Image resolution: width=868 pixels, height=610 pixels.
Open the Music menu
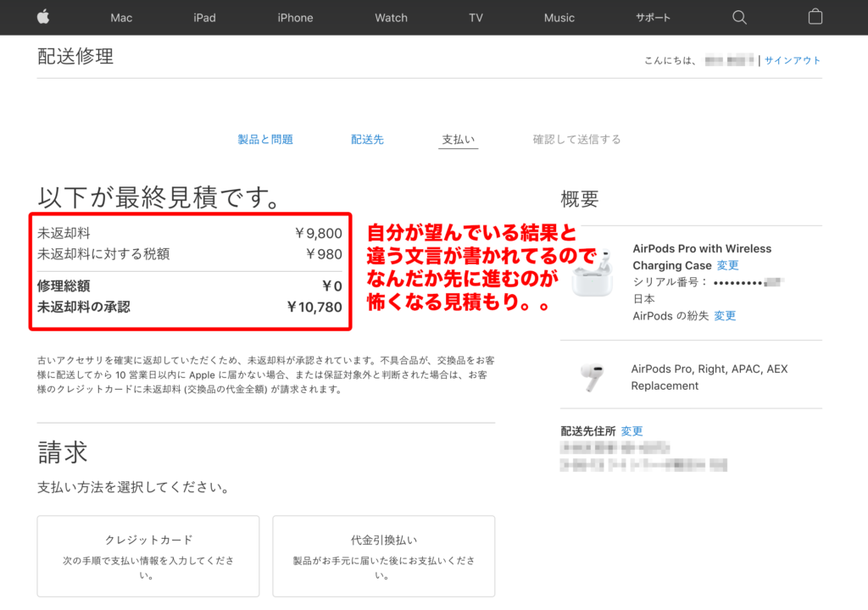pyautogui.click(x=559, y=18)
